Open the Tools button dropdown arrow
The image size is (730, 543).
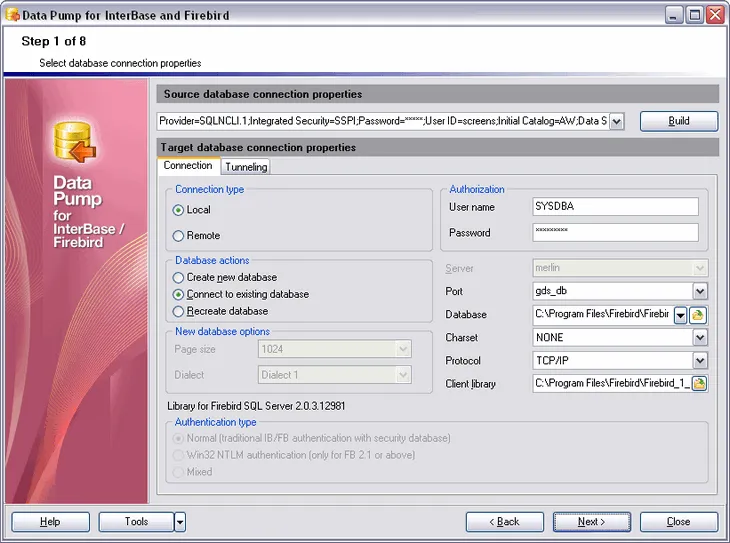[x=180, y=522]
